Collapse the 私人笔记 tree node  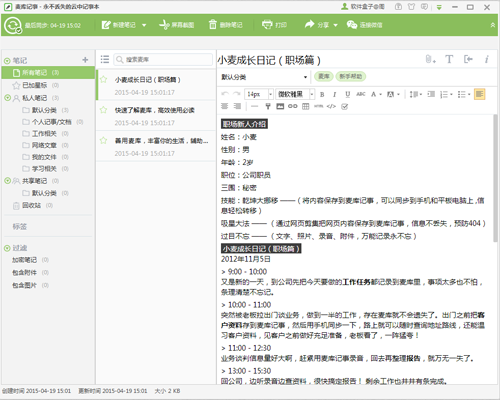click(x=7, y=98)
